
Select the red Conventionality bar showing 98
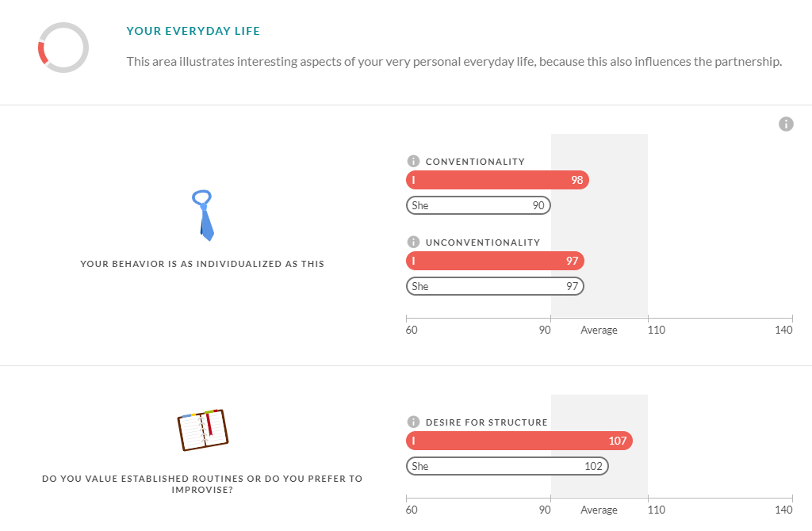497,181
